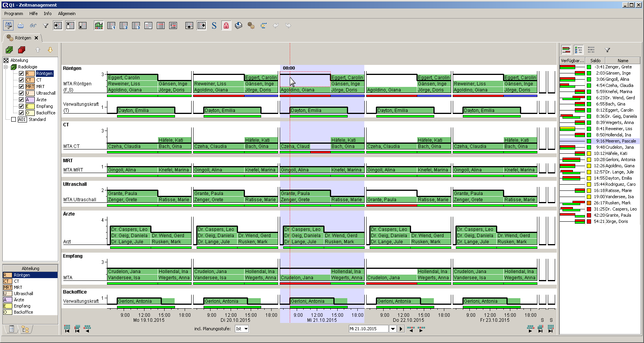Open the Planungsstufe 'Ist' dropdown
This screenshot has height=343, width=644.
point(246,329)
